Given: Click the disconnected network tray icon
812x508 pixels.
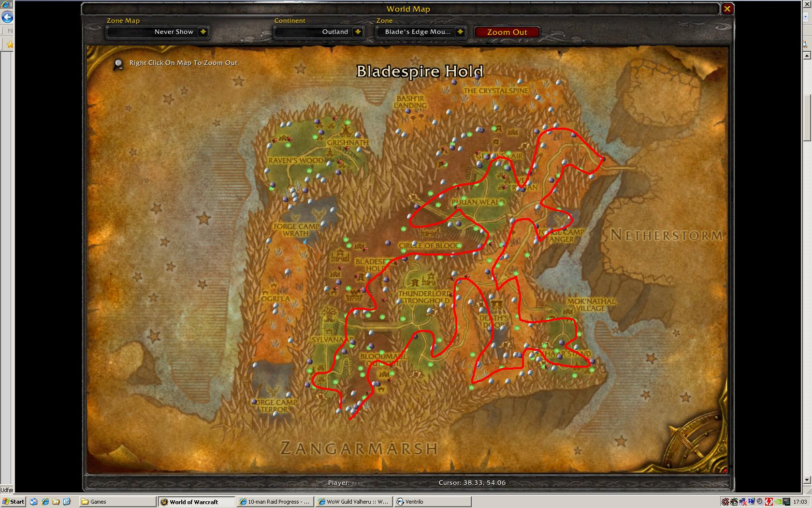Looking at the screenshot, I should tap(743, 502).
